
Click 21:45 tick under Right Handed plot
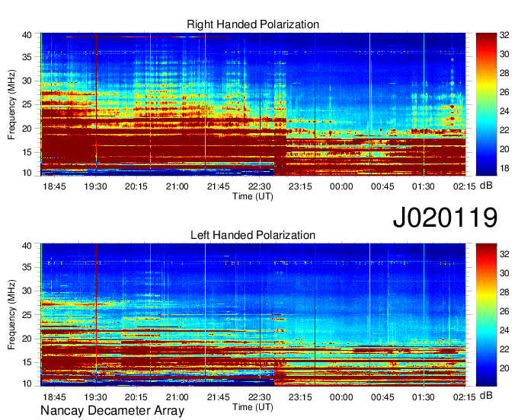(x=218, y=186)
